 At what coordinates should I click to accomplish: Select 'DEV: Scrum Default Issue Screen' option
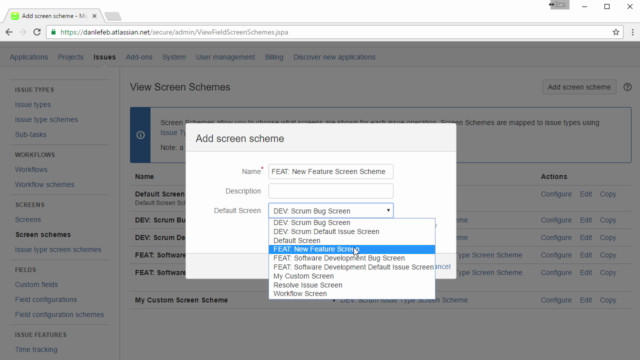click(x=352, y=231)
